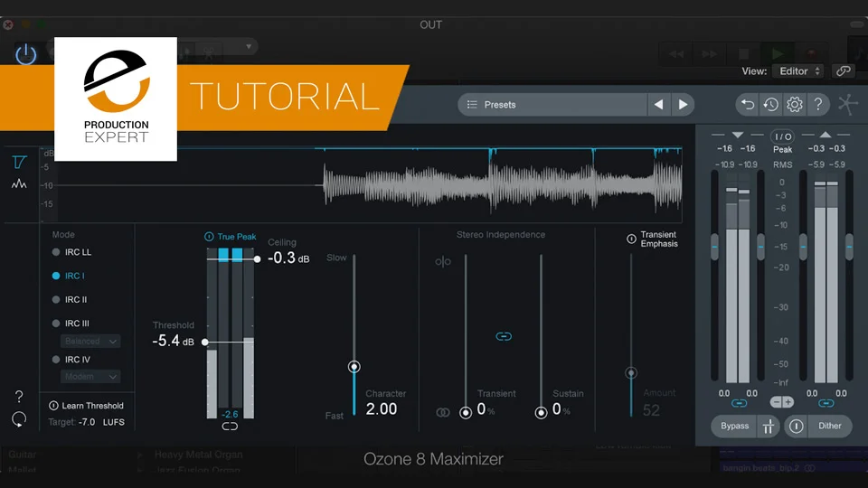Click the left input gain fader handle
Screen dimensions: 868x488
click(x=714, y=247)
